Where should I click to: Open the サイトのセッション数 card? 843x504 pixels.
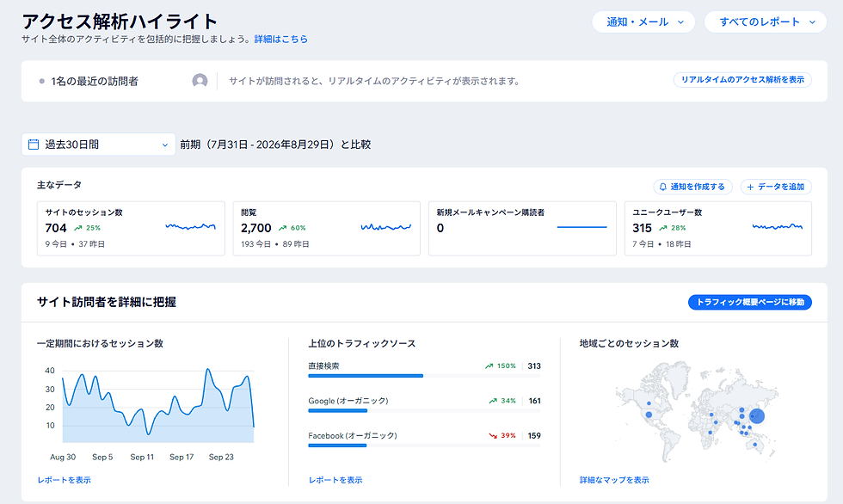131,229
